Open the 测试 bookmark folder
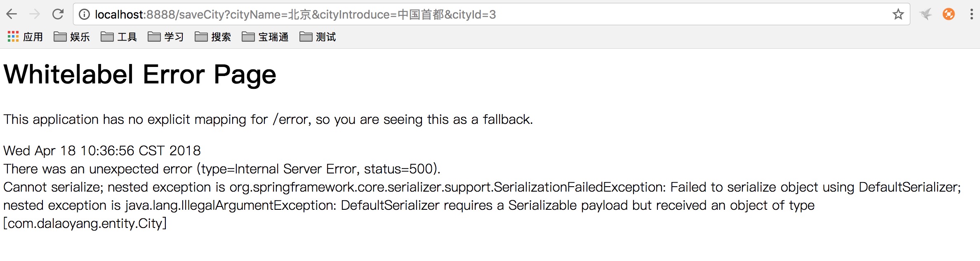Viewport: 980px width, 261px height. click(318, 37)
